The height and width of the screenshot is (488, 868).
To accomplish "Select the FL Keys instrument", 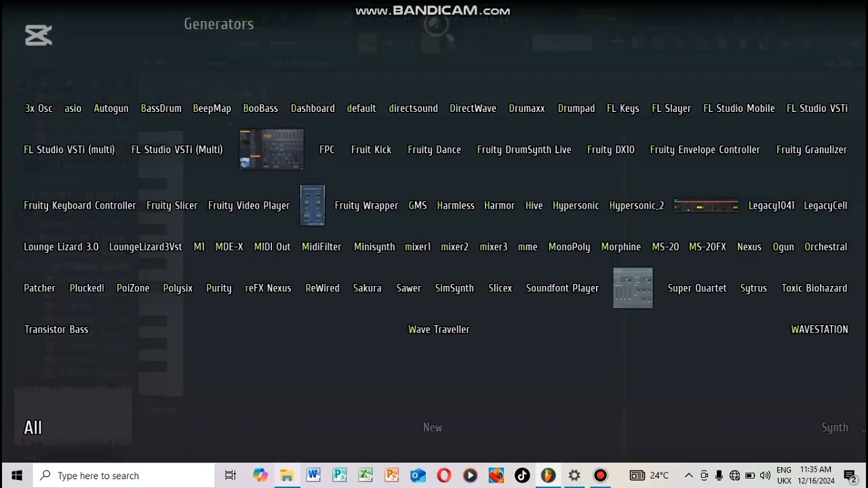I will pyautogui.click(x=623, y=108).
